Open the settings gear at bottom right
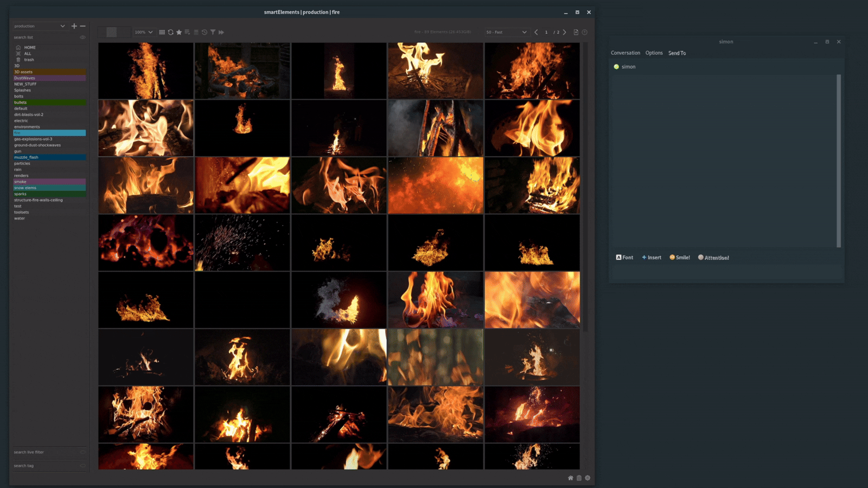 [588, 478]
